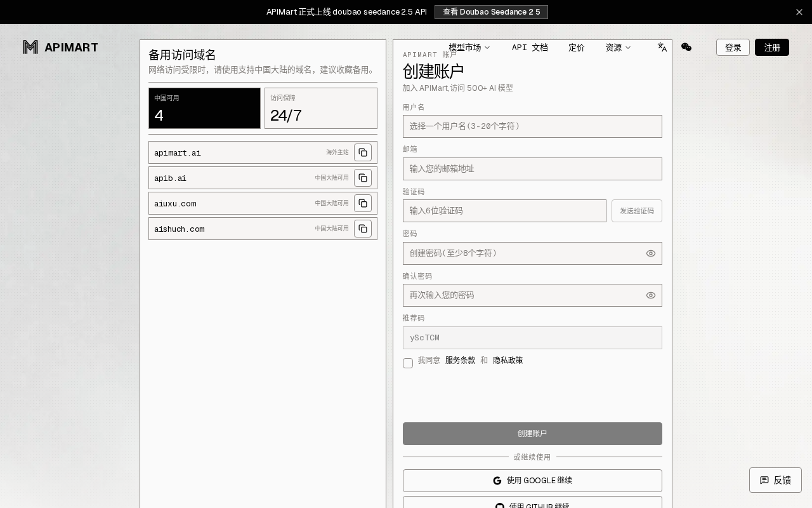This screenshot has width=812, height=508.
Task: Click the APIMART brand name text
Action: (71, 48)
